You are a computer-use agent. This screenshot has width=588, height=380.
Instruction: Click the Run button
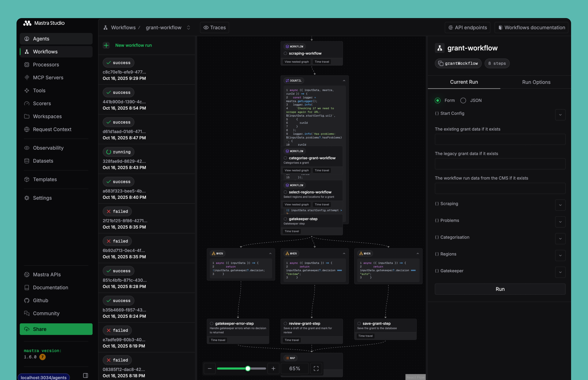pos(500,289)
